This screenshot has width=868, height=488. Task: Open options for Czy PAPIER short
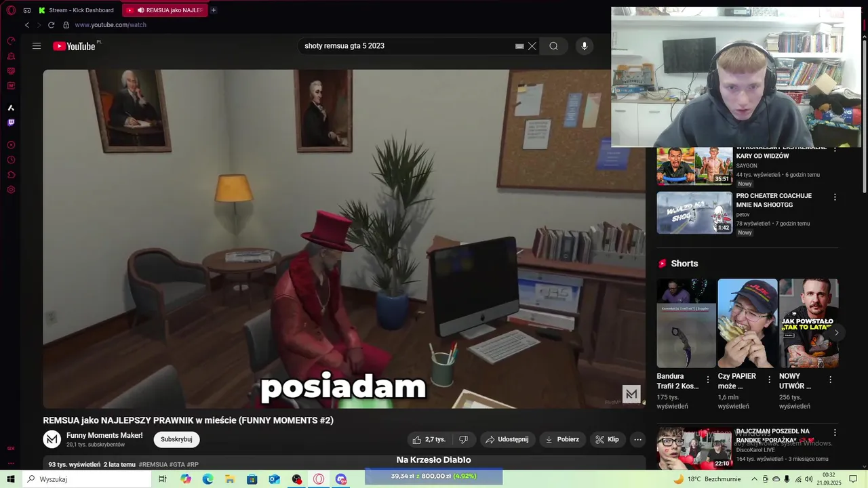click(x=769, y=380)
